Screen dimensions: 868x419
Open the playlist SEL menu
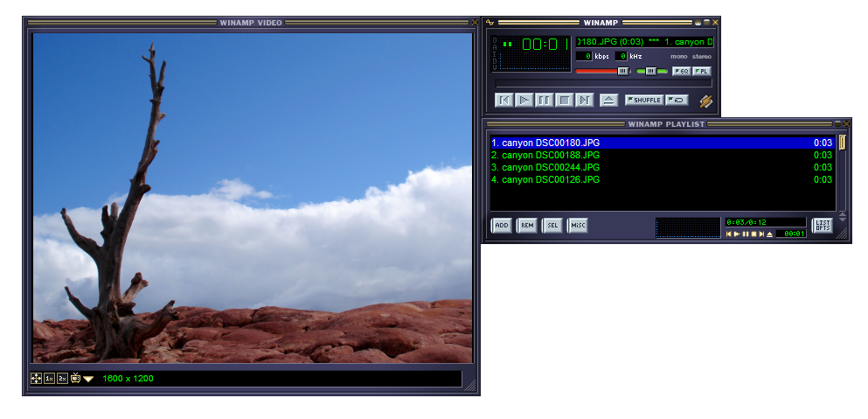(552, 226)
